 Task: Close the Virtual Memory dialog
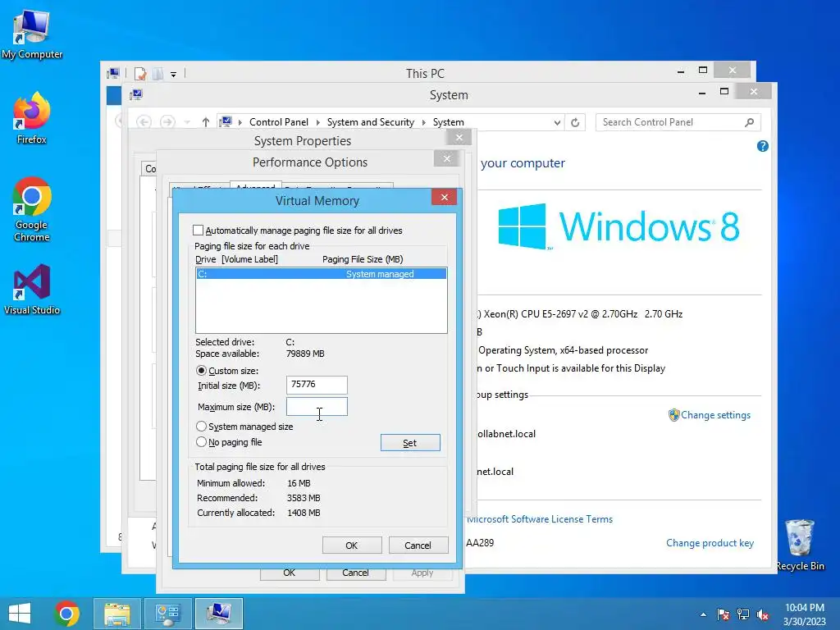pos(444,197)
